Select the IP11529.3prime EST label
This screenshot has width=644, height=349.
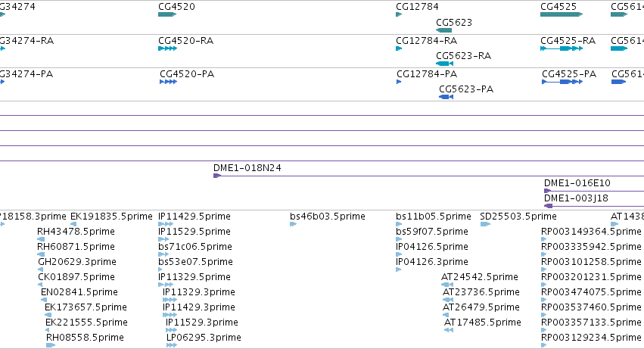pyautogui.click(x=201, y=323)
